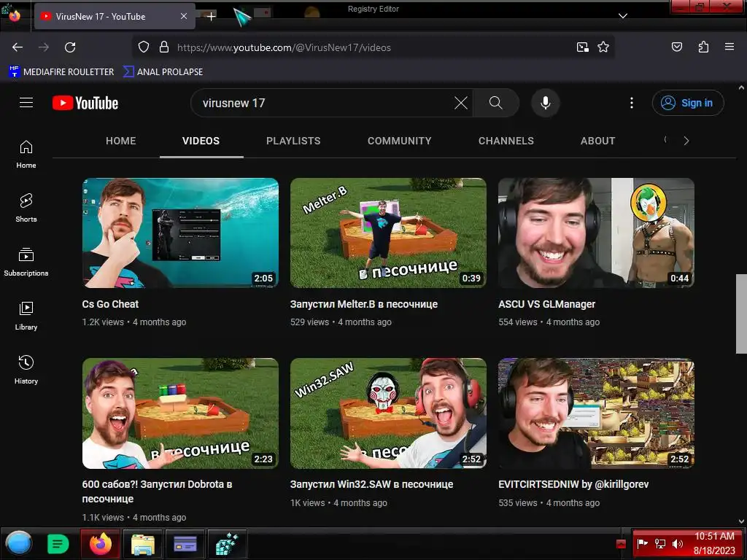The height and width of the screenshot is (560, 747).
Task: Click the title Cs Go Cheat
Action: point(110,304)
